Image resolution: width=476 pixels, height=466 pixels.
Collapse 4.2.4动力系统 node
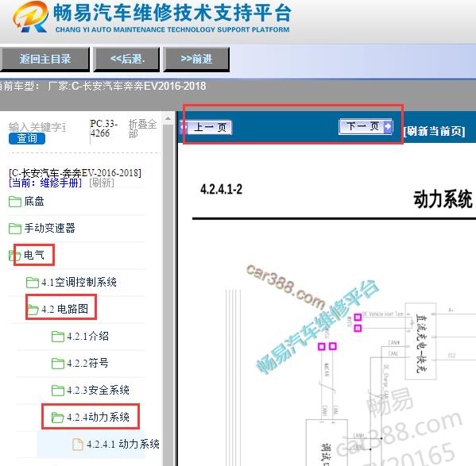pyautogui.click(x=98, y=418)
